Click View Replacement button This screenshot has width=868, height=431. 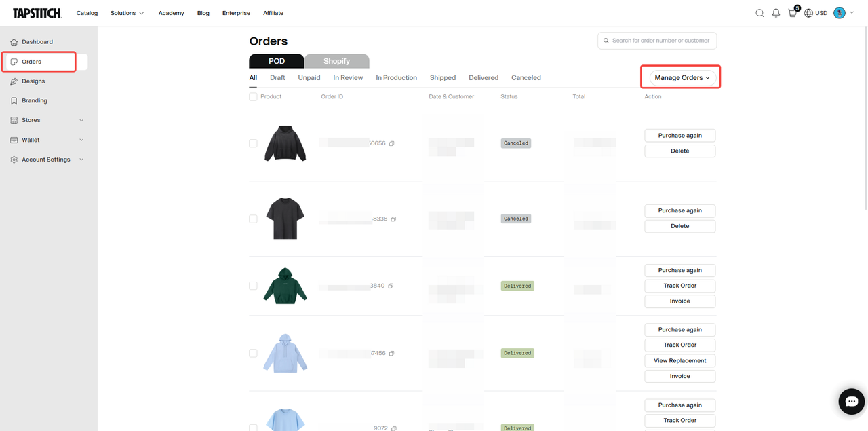[x=679, y=360]
